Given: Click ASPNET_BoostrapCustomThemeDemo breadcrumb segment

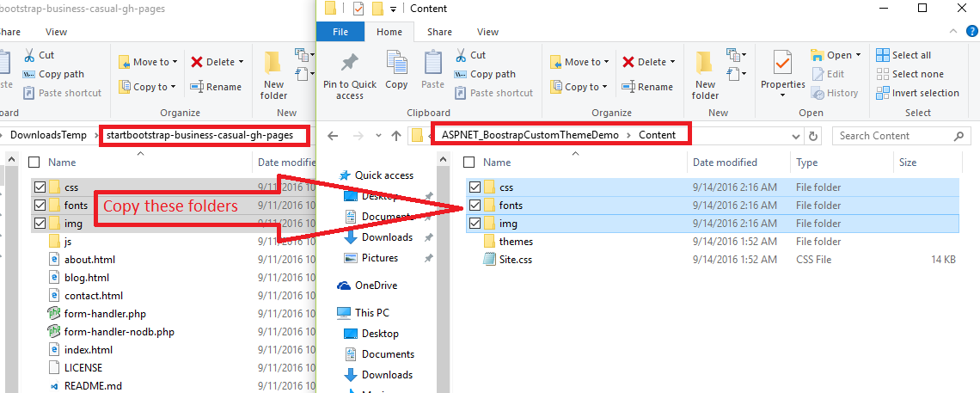Looking at the screenshot, I should point(530,135).
